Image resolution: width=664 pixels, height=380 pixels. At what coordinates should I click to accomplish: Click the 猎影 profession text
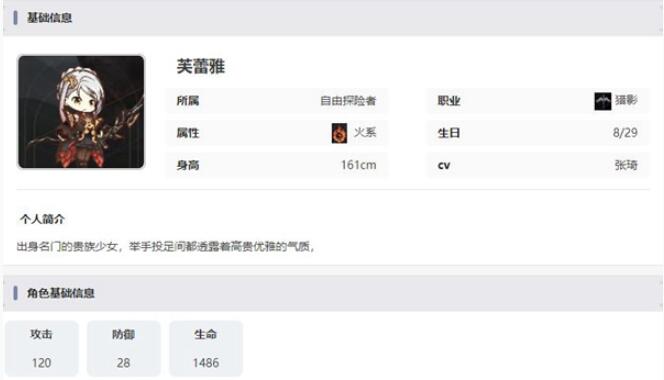[x=626, y=100]
